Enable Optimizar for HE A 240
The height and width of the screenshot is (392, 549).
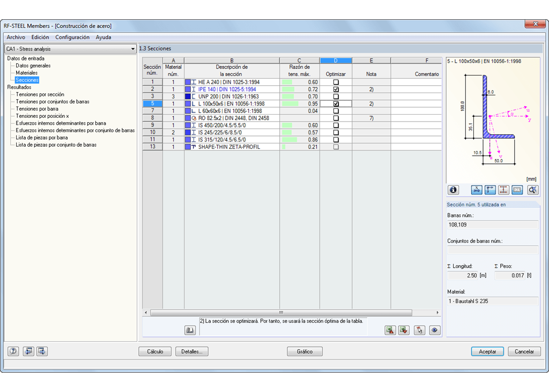click(336, 82)
